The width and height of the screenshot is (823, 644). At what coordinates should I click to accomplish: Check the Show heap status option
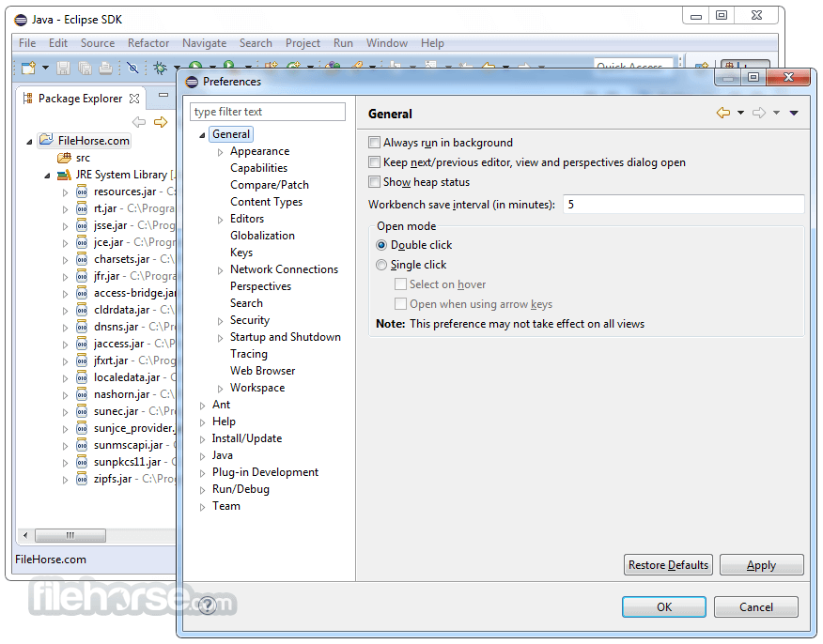(374, 182)
